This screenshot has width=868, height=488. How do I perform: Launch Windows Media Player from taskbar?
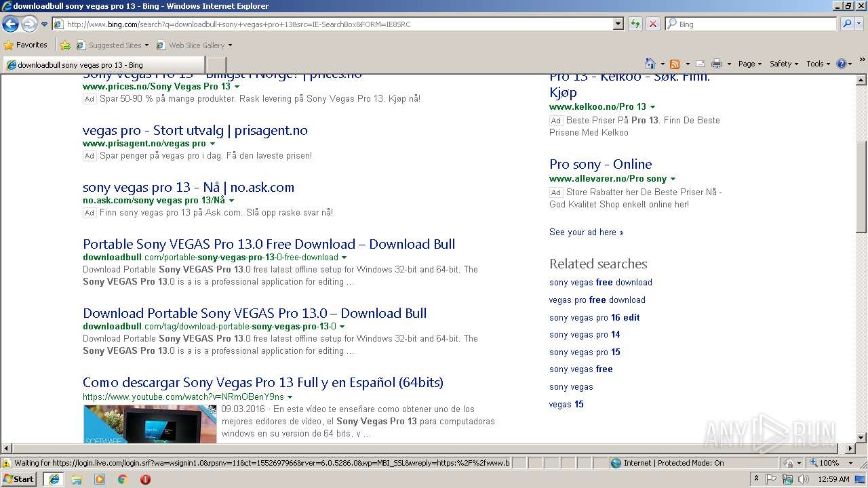pos(100,479)
